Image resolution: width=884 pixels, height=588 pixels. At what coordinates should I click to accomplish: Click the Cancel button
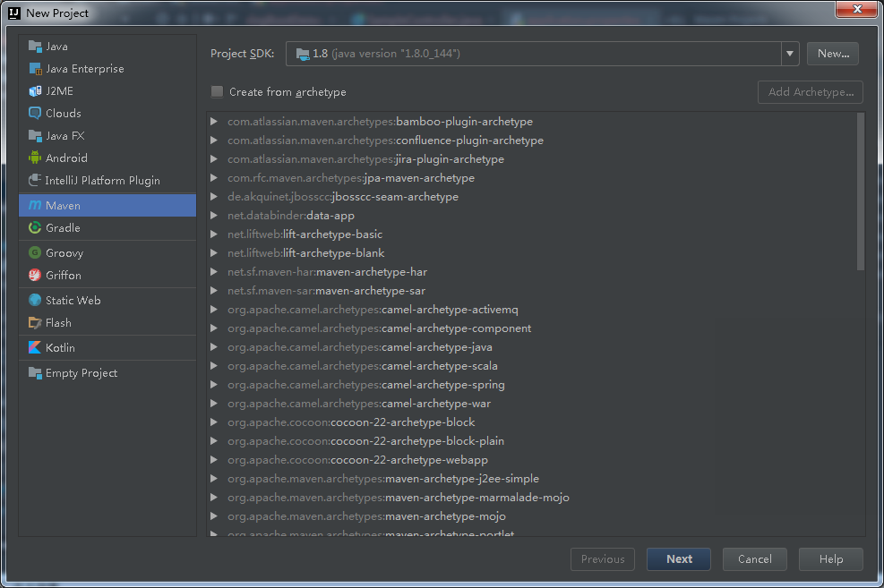click(755, 559)
